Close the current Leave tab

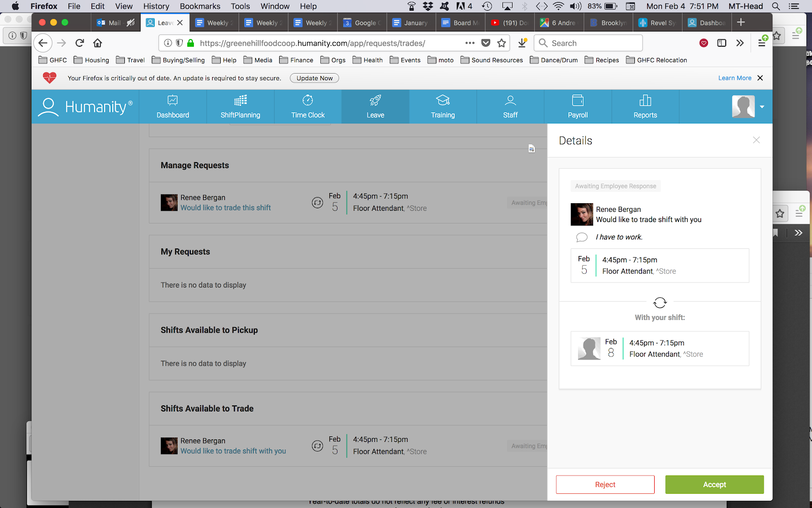tap(180, 23)
